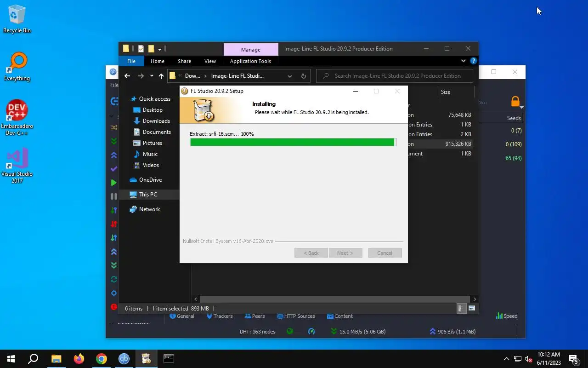Click the green play icon in qBittorrent sidebar

(x=113, y=183)
